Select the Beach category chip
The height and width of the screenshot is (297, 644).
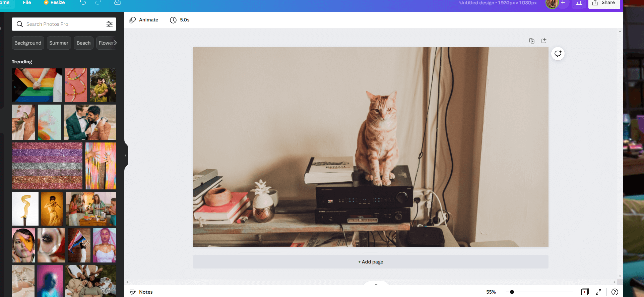pos(83,43)
